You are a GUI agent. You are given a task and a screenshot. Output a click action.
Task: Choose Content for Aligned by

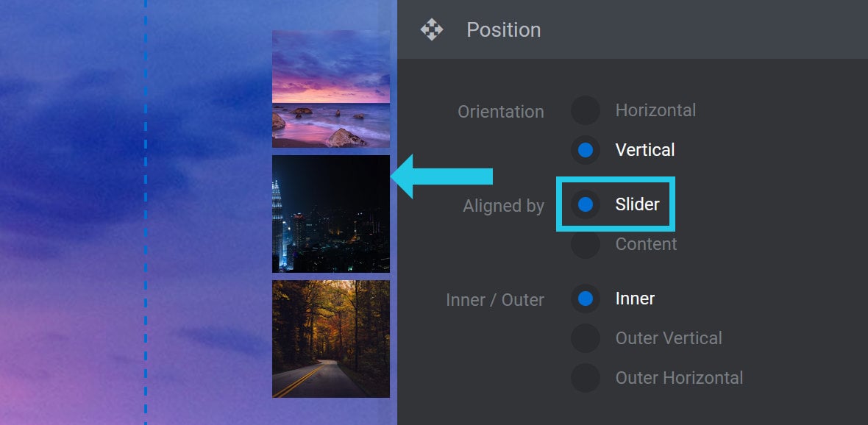[x=585, y=244]
